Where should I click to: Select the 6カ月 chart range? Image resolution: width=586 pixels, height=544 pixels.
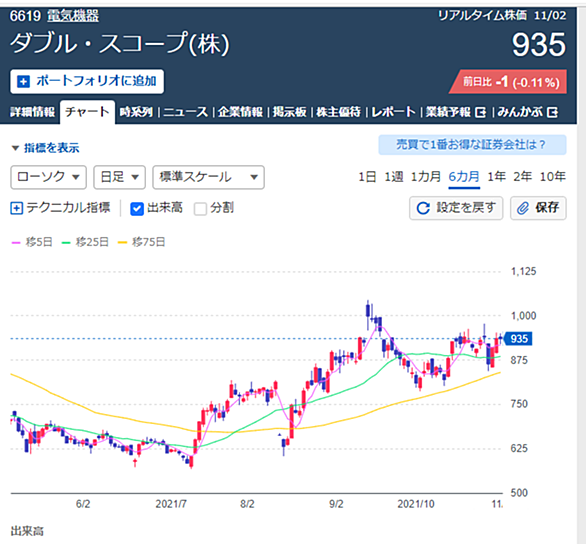(x=464, y=176)
